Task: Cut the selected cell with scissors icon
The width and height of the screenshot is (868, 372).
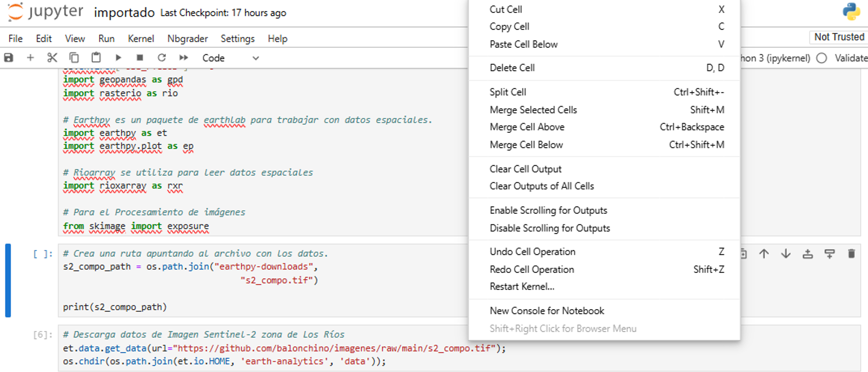Action: 52,58
